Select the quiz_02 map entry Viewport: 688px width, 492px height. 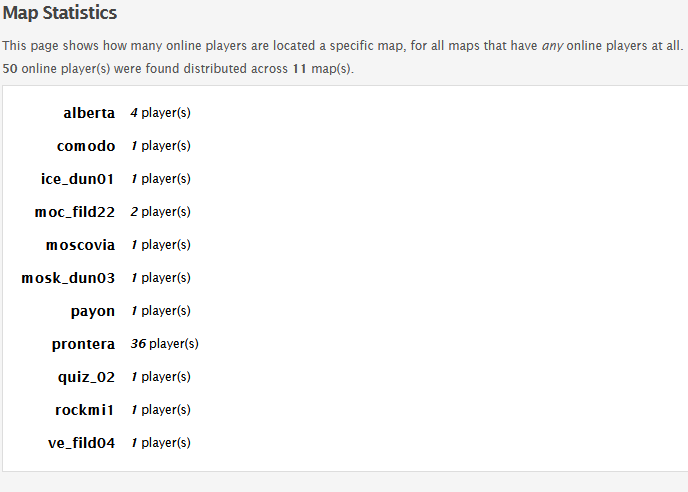click(x=86, y=377)
